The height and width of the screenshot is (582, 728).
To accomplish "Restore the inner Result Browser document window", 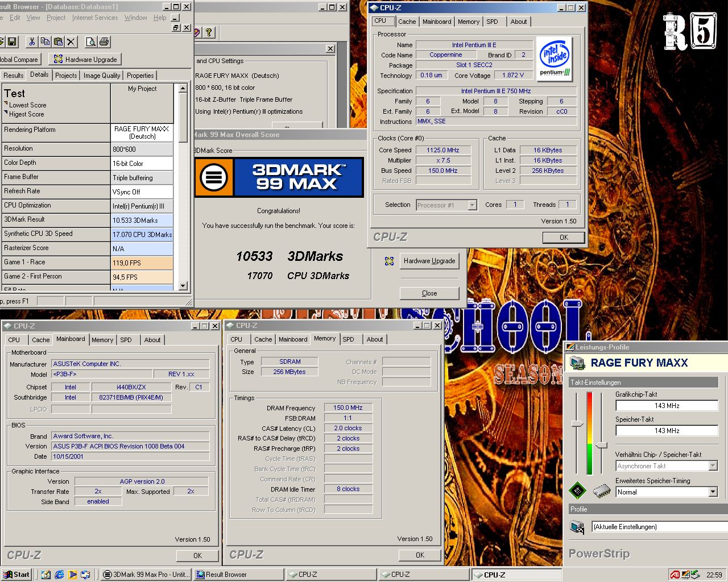I will tap(176, 27).
